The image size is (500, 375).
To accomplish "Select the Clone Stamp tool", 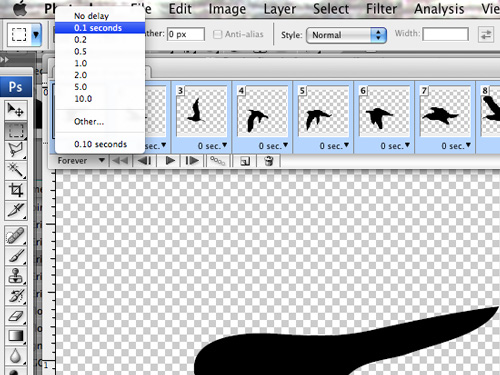I will [x=15, y=276].
